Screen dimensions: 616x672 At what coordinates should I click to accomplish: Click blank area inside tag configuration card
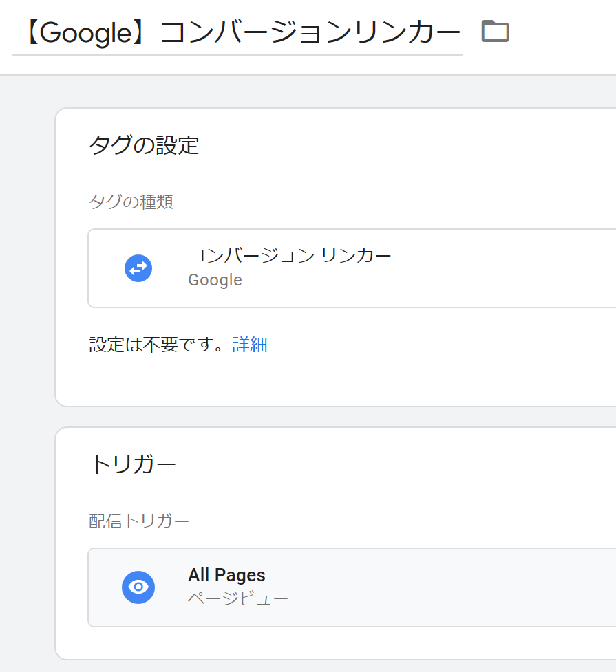click(429, 369)
